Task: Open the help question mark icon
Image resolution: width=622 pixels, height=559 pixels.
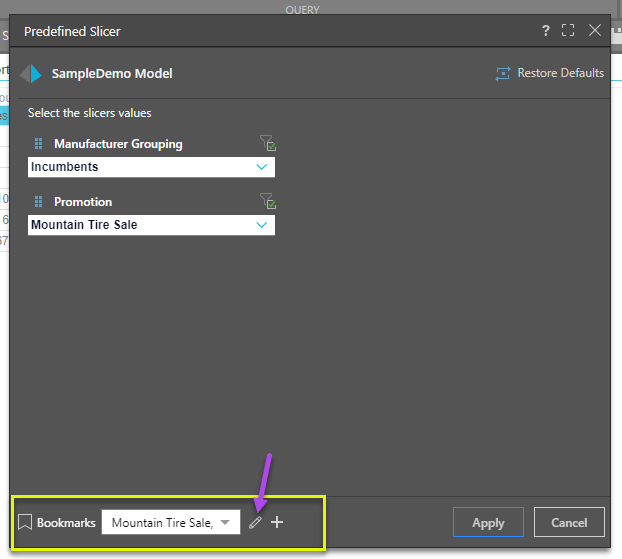Action: click(x=546, y=31)
